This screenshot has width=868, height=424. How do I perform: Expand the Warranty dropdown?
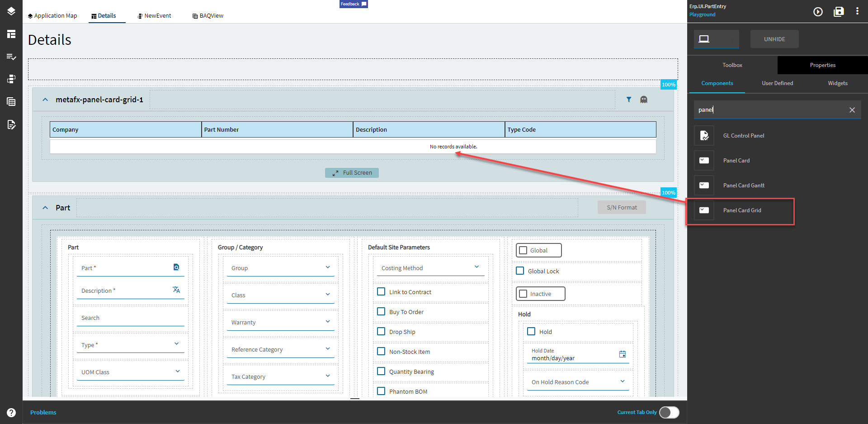[328, 321]
